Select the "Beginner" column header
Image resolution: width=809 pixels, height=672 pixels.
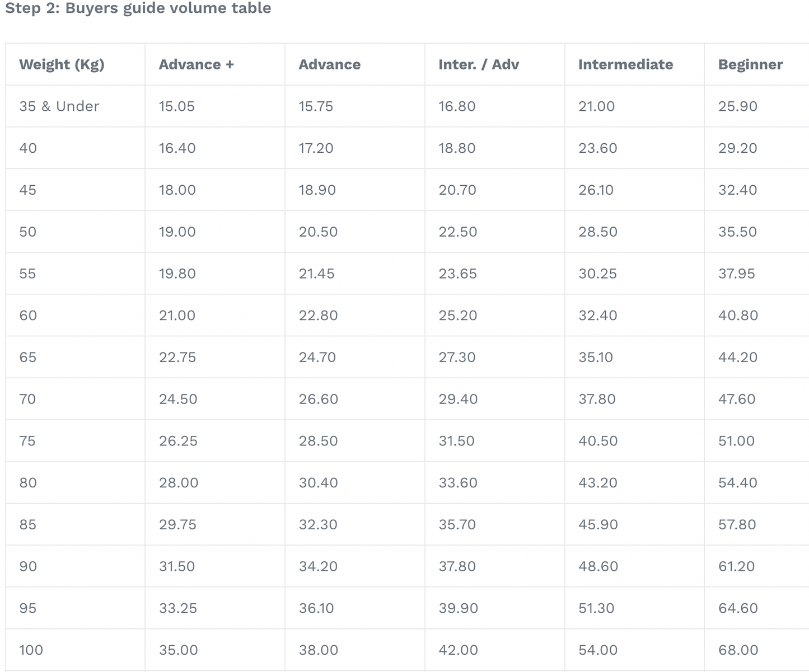click(x=750, y=64)
